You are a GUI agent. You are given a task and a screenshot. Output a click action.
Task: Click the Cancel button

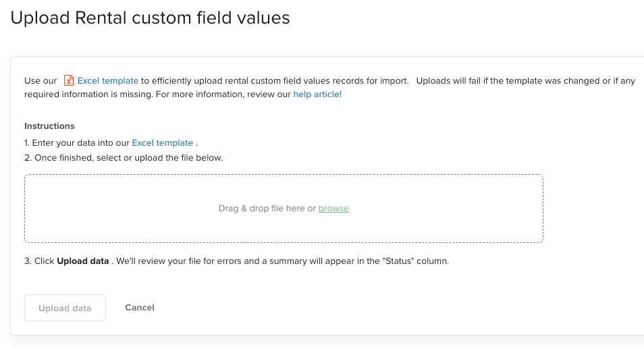(x=140, y=308)
